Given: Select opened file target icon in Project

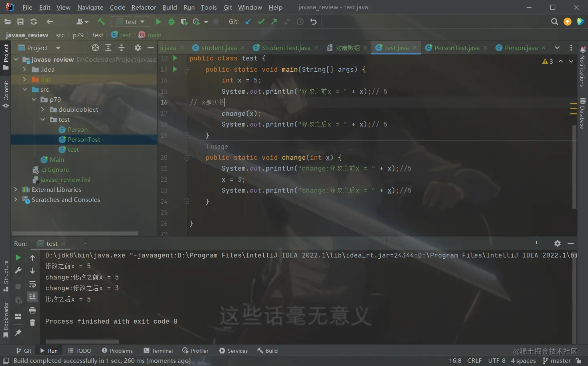Looking at the screenshot, I should click(95, 48).
